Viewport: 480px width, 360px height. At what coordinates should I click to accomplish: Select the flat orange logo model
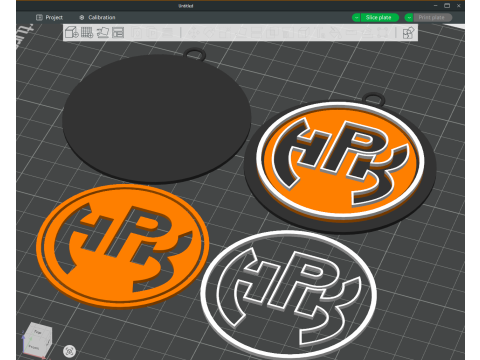[123, 247]
